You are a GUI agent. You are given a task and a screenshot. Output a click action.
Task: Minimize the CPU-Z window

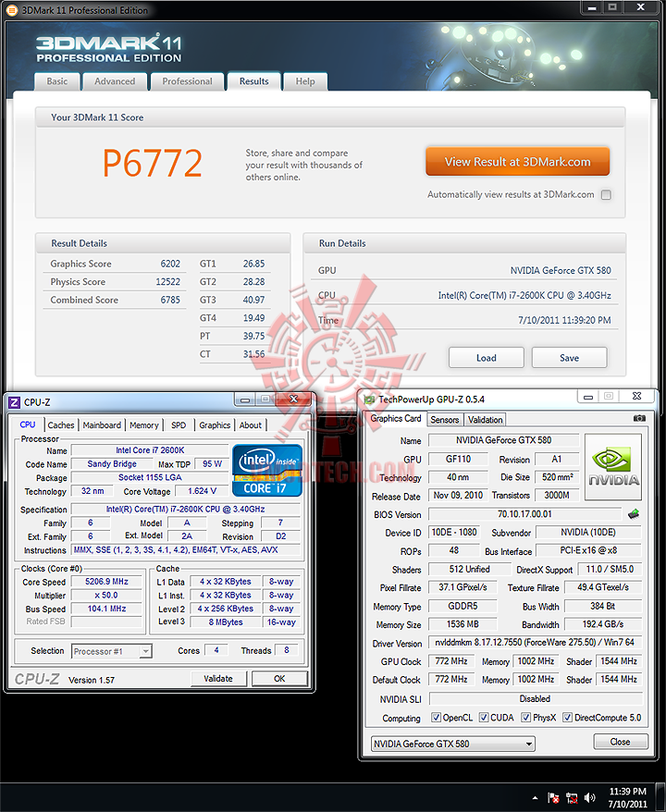pyautogui.click(x=245, y=400)
